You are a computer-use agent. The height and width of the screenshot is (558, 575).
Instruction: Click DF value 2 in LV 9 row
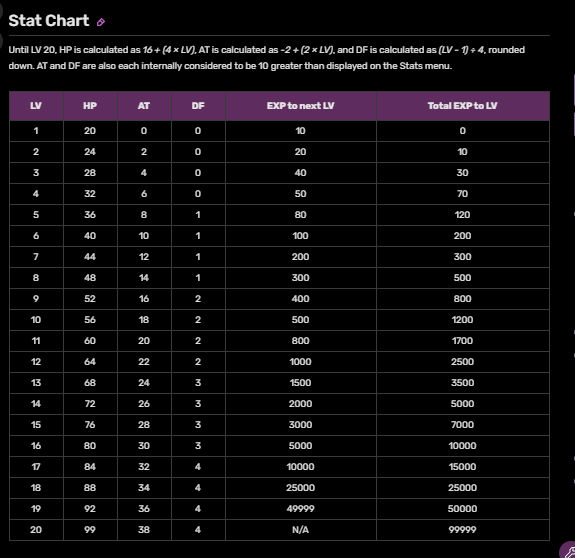pyautogui.click(x=198, y=298)
